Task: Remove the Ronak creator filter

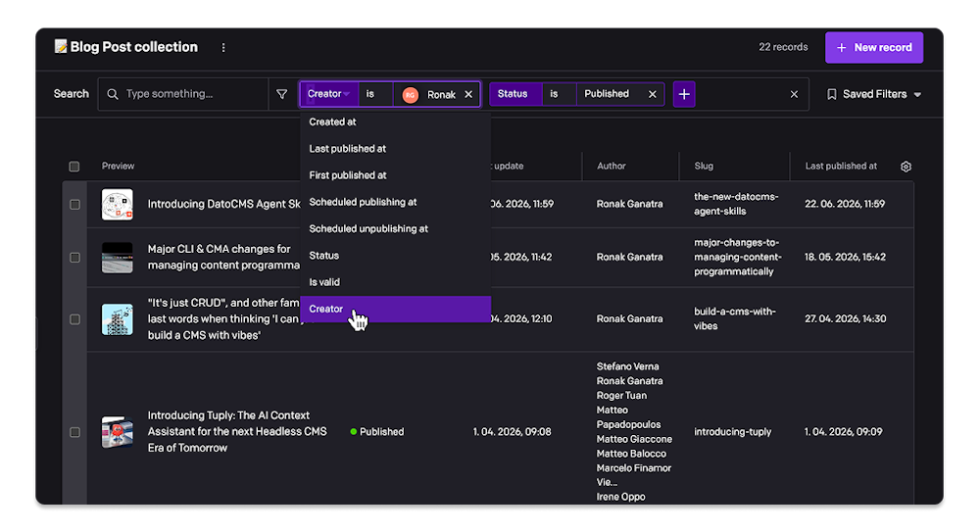Action: pyautogui.click(x=468, y=94)
